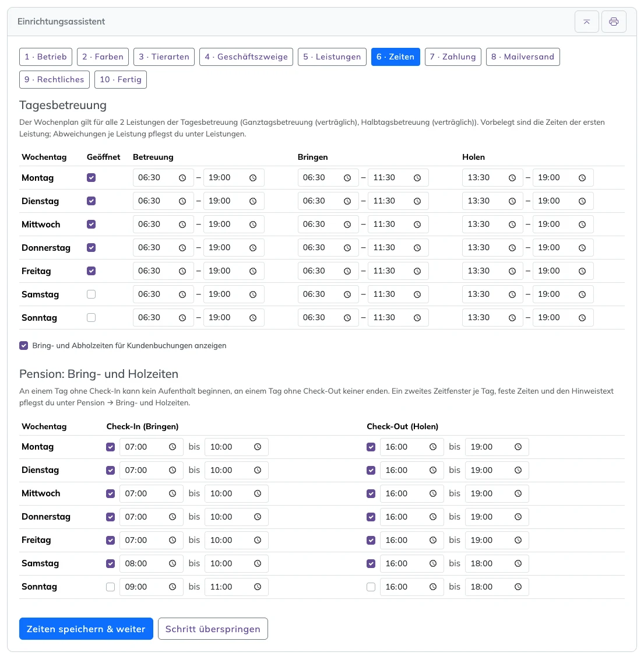The width and height of the screenshot is (644, 659).
Task: Enable Pension Check-In checkbox for Sonntag
Action: [111, 587]
